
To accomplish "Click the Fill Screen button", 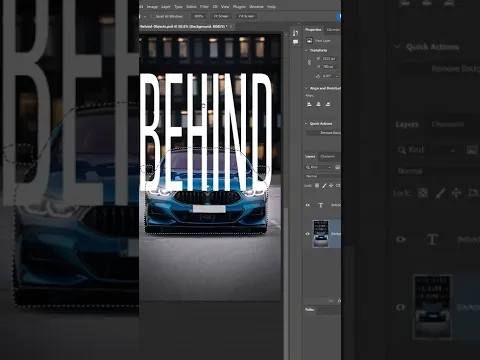I will [246, 16].
